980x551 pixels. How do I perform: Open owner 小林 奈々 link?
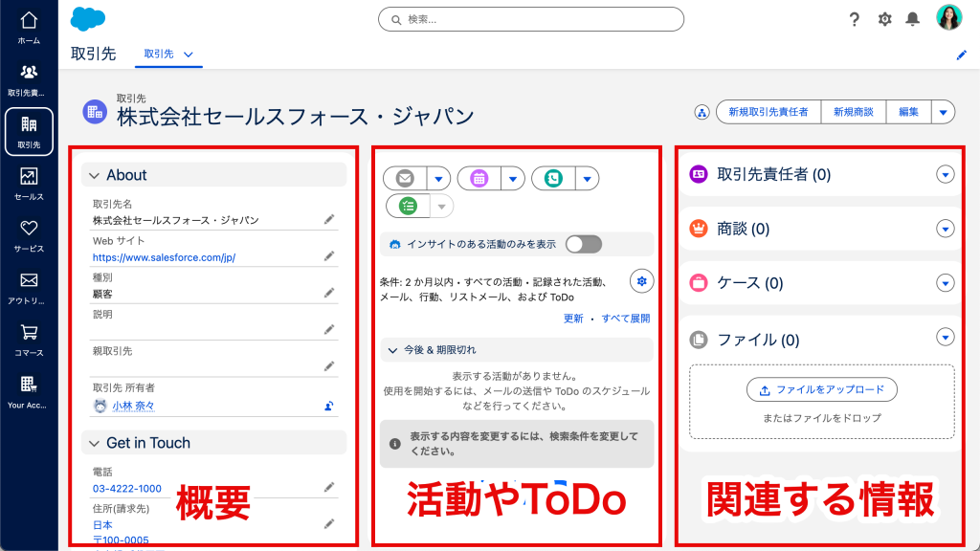click(133, 406)
